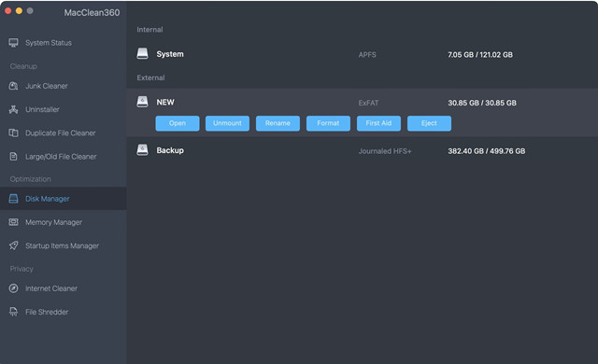Close the MacClean360 window
Viewport: 598px width, 364px height.
click(8, 11)
